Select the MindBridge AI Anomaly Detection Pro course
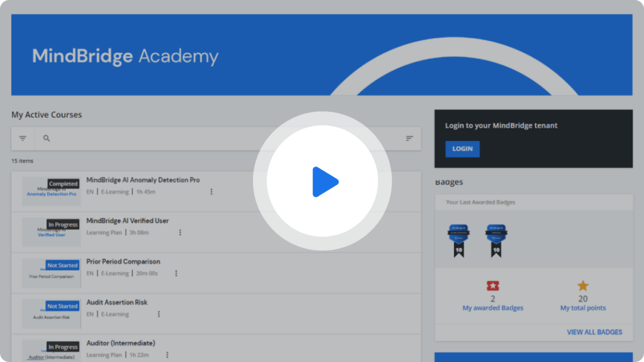Viewport: 644px width, 362px height. point(142,180)
